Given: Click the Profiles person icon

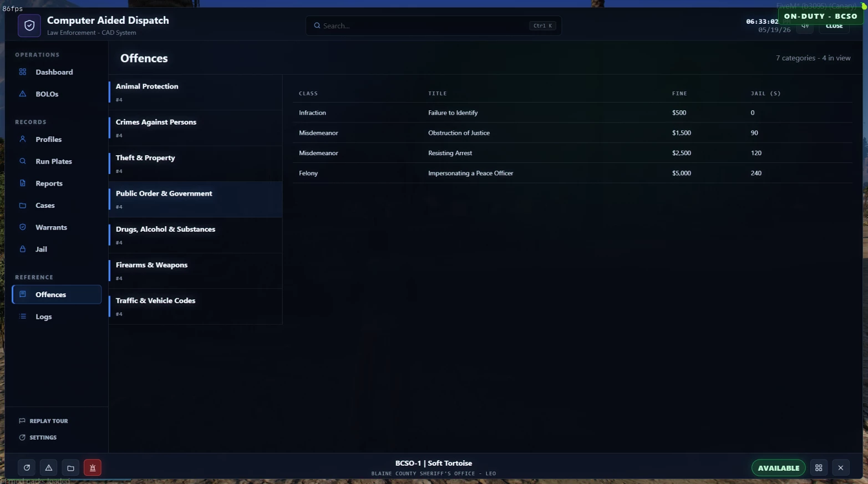Looking at the screenshot, I should 23,139.
